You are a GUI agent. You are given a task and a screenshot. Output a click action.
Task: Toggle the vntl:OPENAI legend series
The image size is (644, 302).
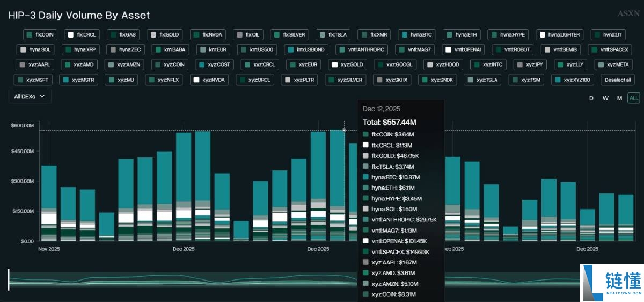click(x=464, y=50)
